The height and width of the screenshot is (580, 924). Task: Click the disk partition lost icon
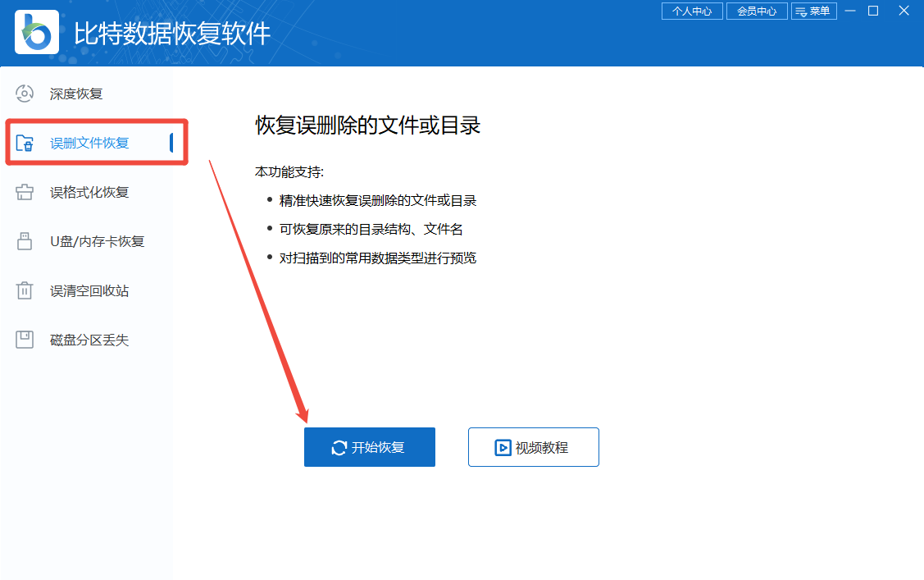click(25, 340)
